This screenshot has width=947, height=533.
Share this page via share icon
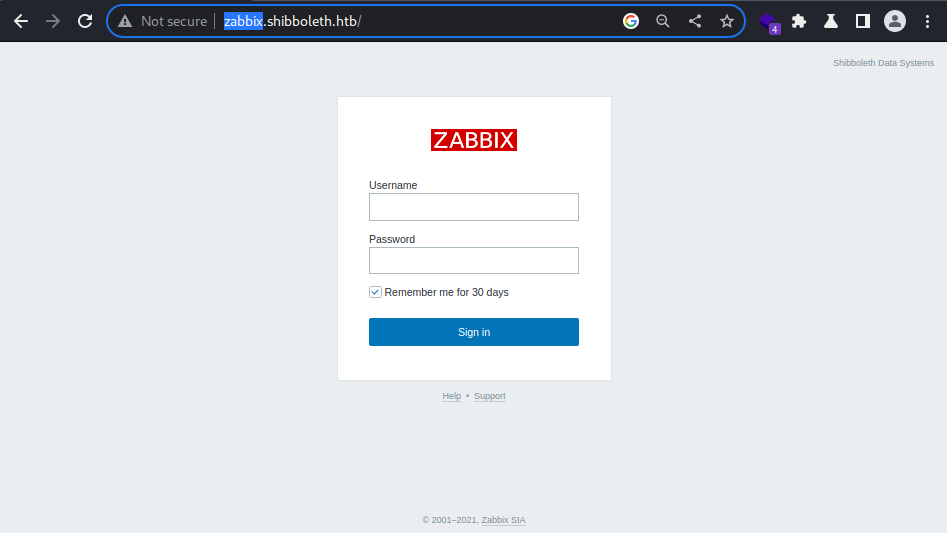695,21
